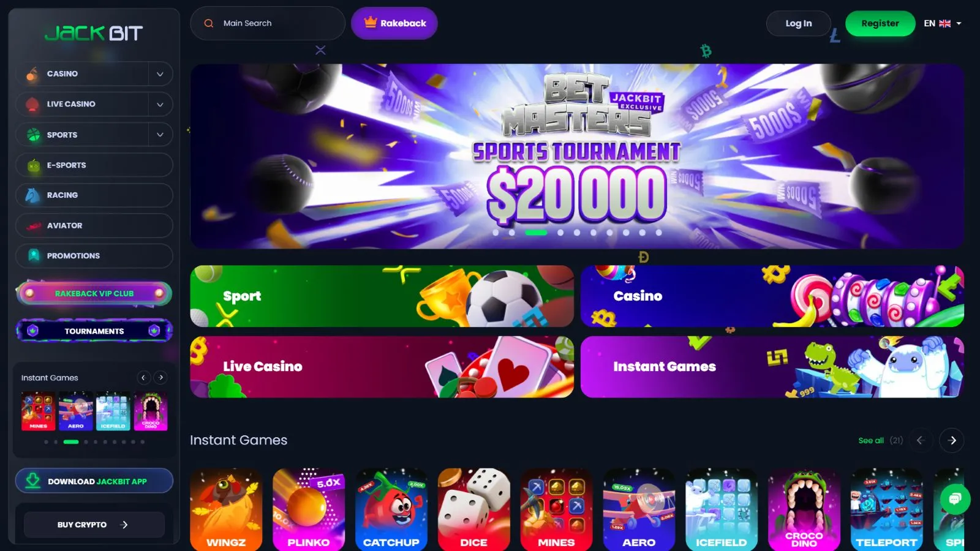Go to the E-Sports menu item
980x551 pixels.
coord(94,165)
